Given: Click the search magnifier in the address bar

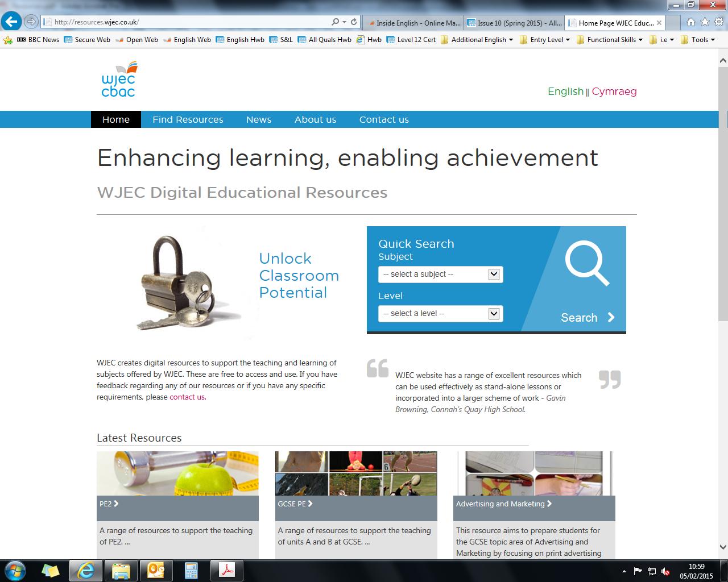Looking at the screenshot, I should point(335,22).
